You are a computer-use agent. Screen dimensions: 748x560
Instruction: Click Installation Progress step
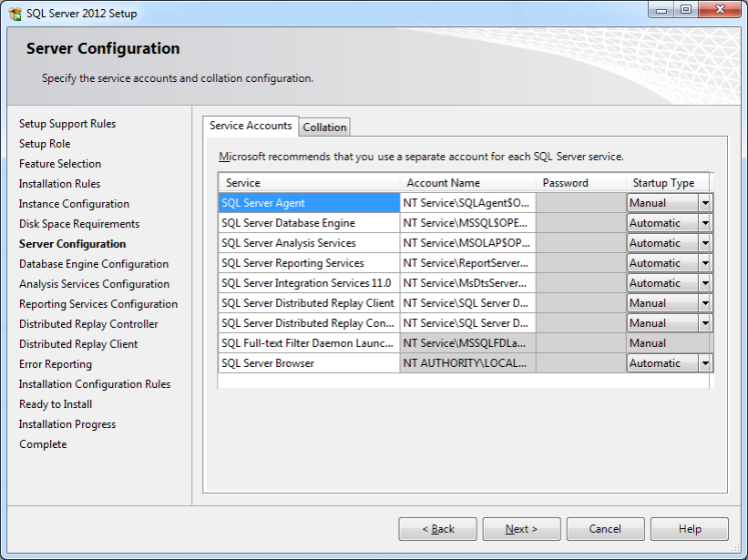67,424
